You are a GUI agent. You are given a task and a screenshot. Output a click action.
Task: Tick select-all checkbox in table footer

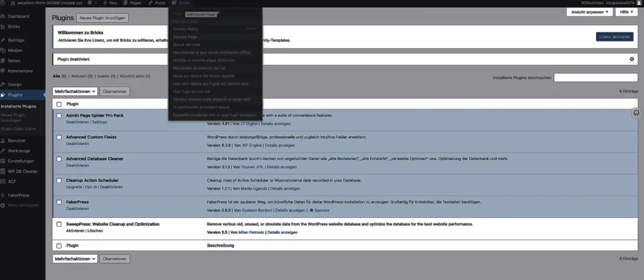(x=59, y=245)
